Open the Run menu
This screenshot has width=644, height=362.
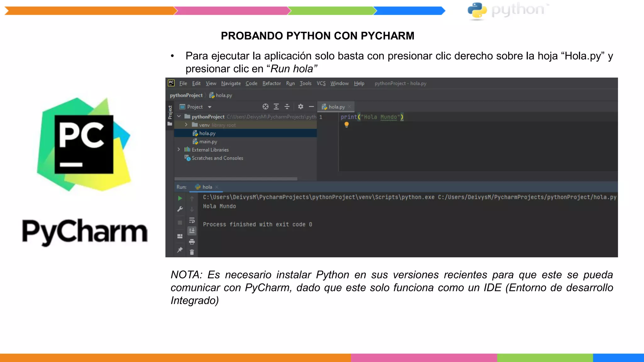tap(290, 83)
